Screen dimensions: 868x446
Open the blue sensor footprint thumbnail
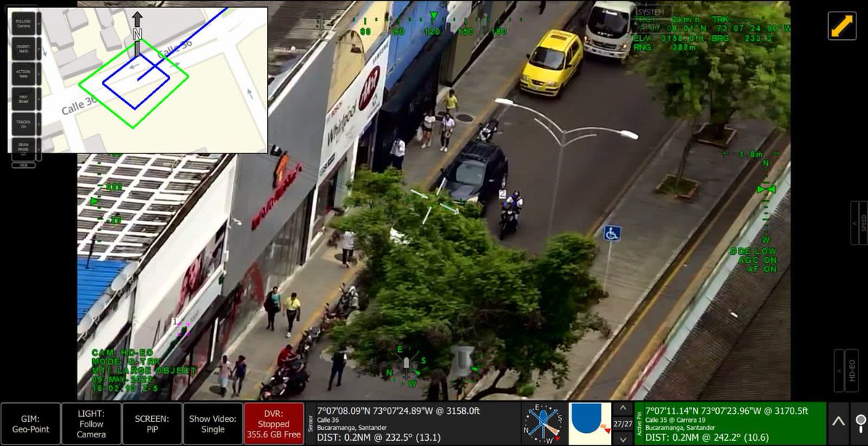(x=590, y=424)
